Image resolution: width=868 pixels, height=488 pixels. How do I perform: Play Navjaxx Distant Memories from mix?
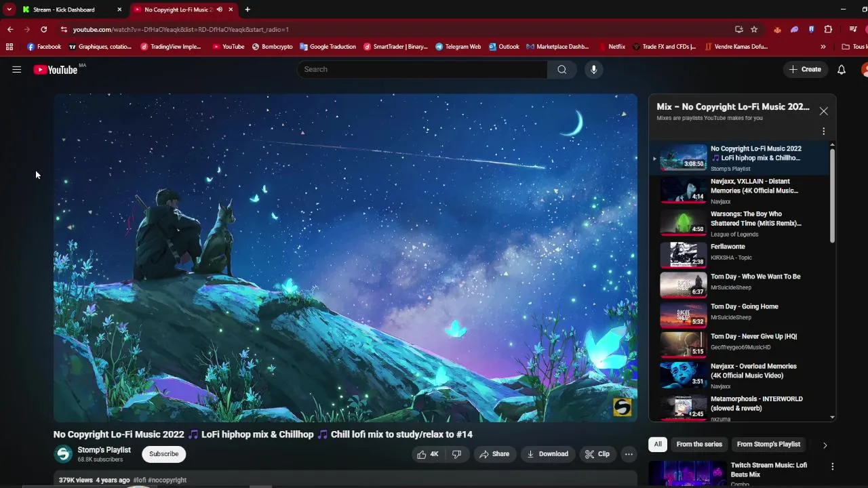[x=740, y=191]
